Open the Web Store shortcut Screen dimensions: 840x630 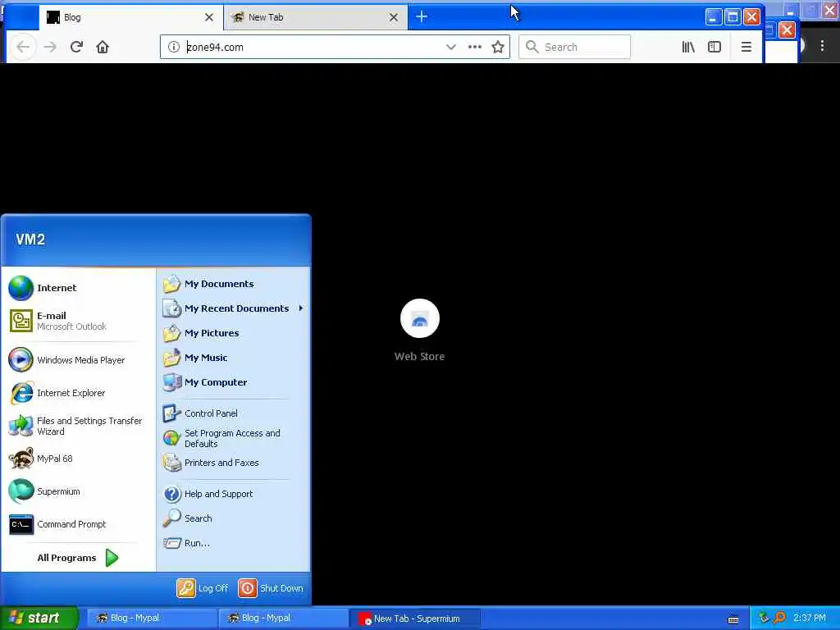coord(419,330)
